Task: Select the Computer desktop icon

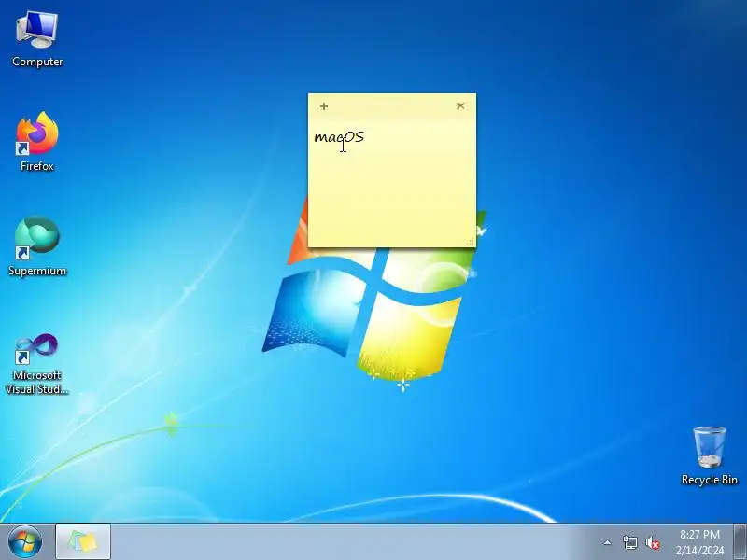Action: click(37, 39)
